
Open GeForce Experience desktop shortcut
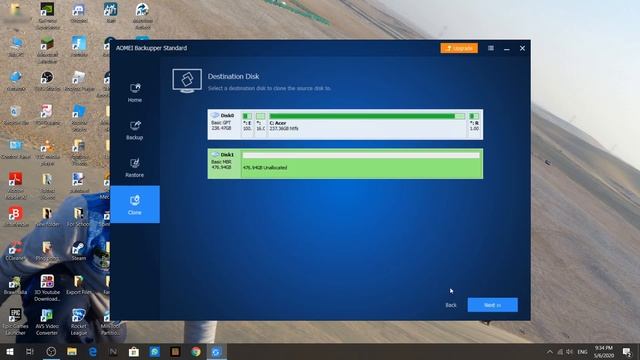(x=47, y=16)
